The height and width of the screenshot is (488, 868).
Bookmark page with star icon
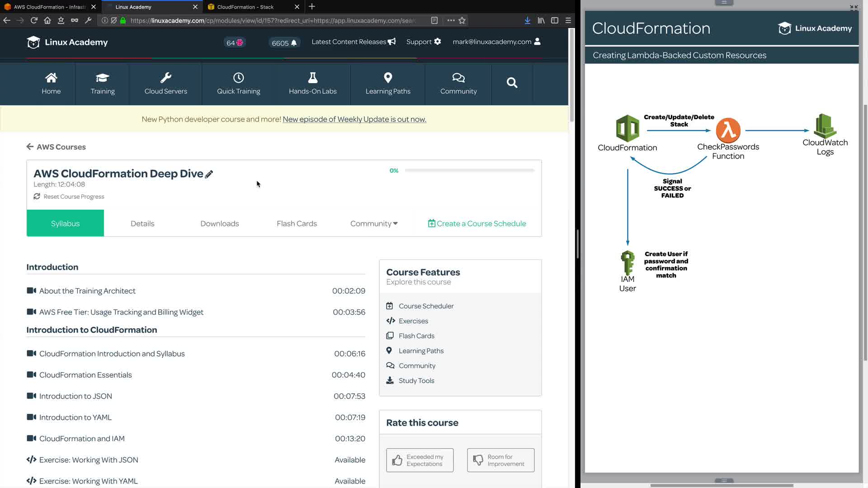[x=462, y=20]
